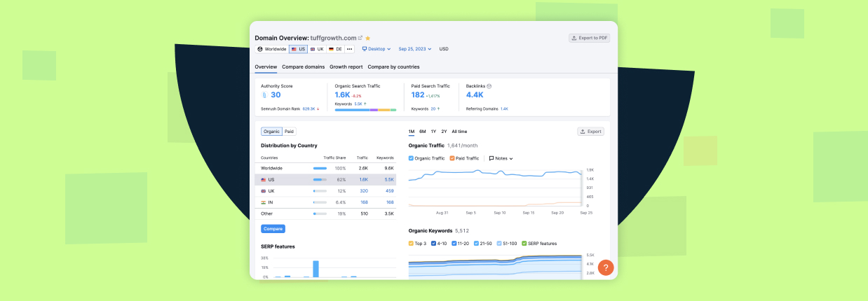Disable the Top 3 keywords checkbox
Image resolution: width=868 pixels, height=301 pixels.
point(412,244)
